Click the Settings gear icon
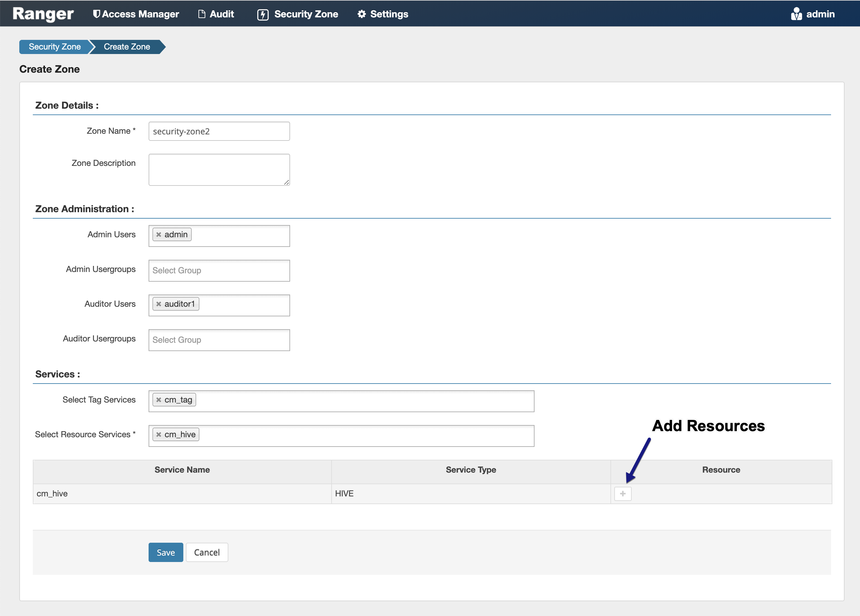 click(361, 14)
